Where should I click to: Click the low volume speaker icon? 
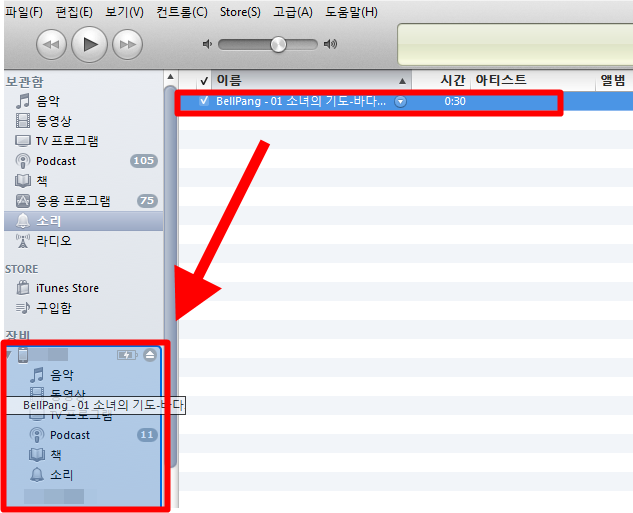click(207, 44)
